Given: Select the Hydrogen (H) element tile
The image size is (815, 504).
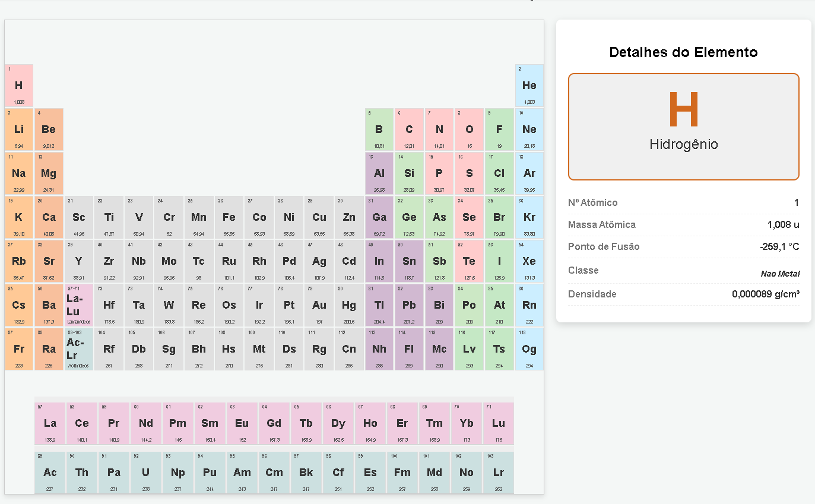Looking at the screenshot, I should tap(19, 85).
